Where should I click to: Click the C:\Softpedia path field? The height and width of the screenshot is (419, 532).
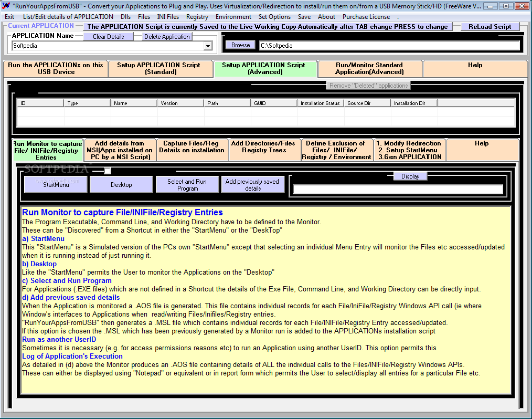point(389,46)
